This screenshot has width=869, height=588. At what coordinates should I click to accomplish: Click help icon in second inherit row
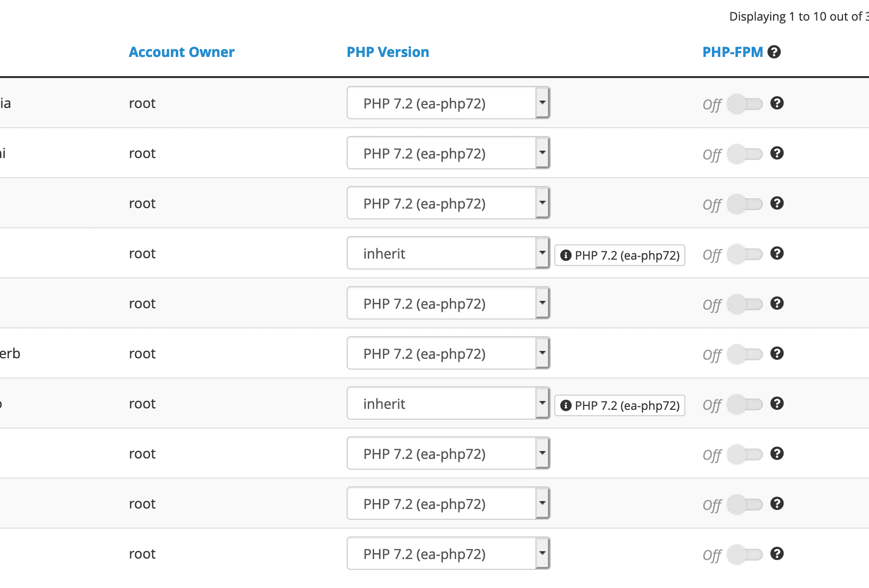777,403
